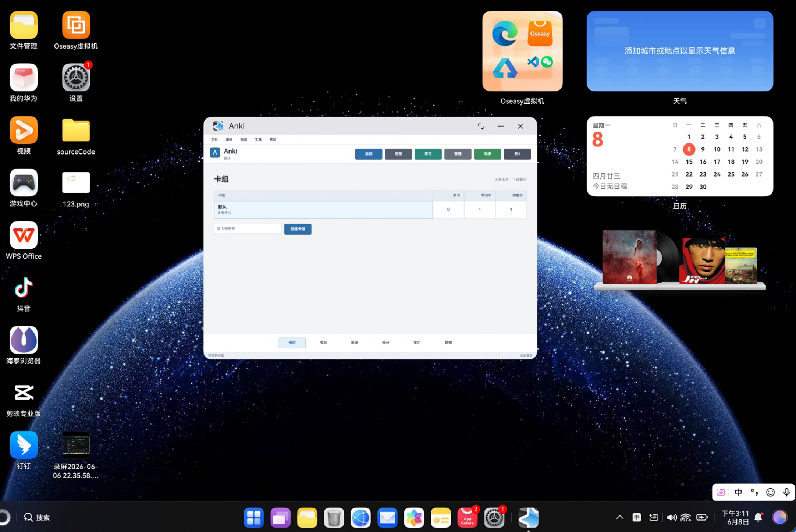
Task: Click the volume speaker tray icon
Action: coord(671,518)
